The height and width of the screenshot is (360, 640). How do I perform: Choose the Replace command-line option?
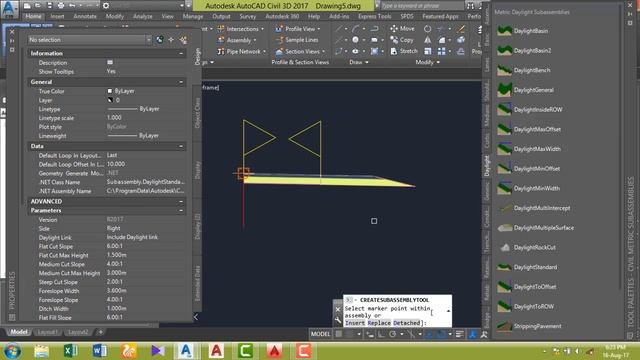(x=379, y=323)
